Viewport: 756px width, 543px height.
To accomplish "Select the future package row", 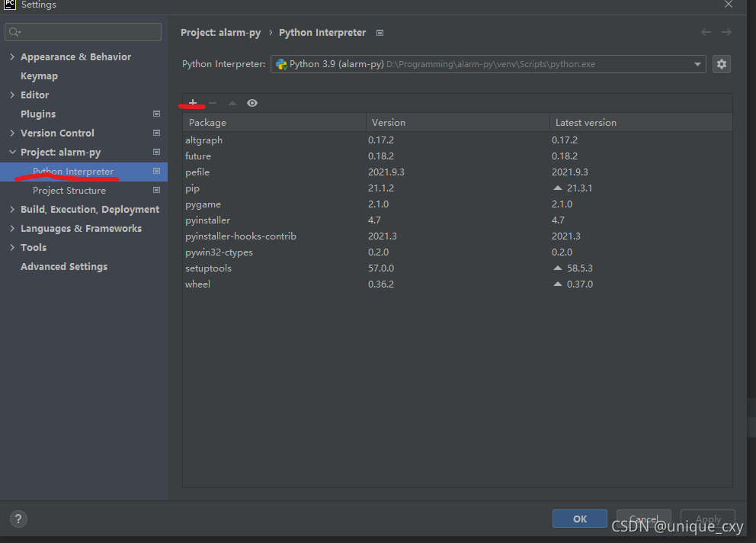I will pyautogui.click(x=457, y=156).
